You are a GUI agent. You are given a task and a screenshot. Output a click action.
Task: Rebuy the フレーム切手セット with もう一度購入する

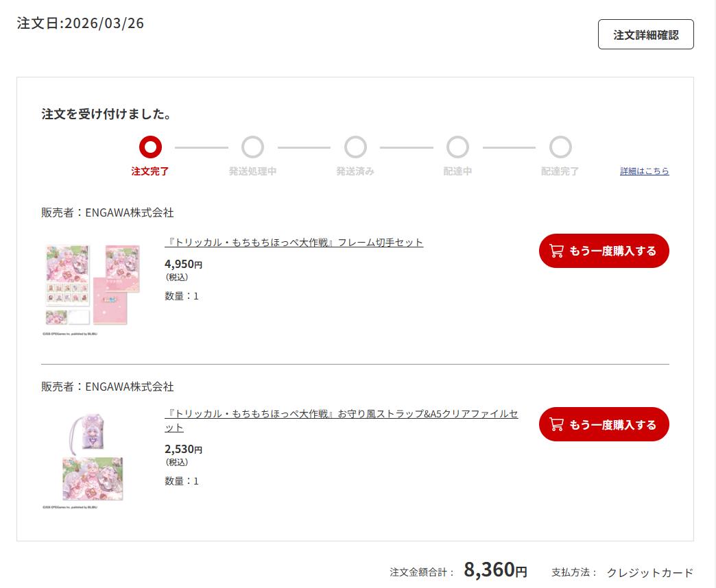point(604,251)
